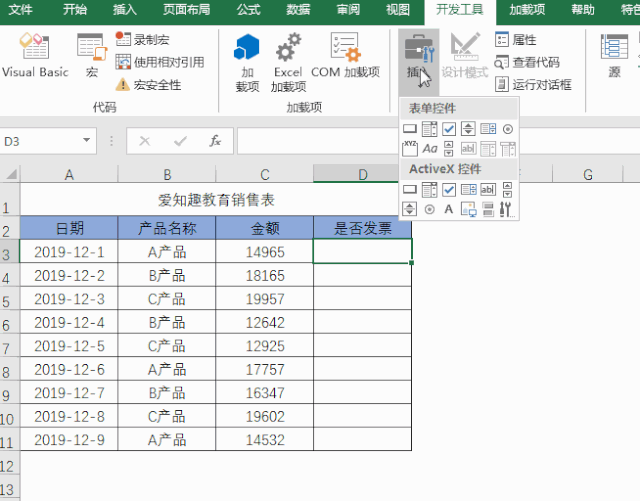Insert ActiveX combo box

[429, 189]
